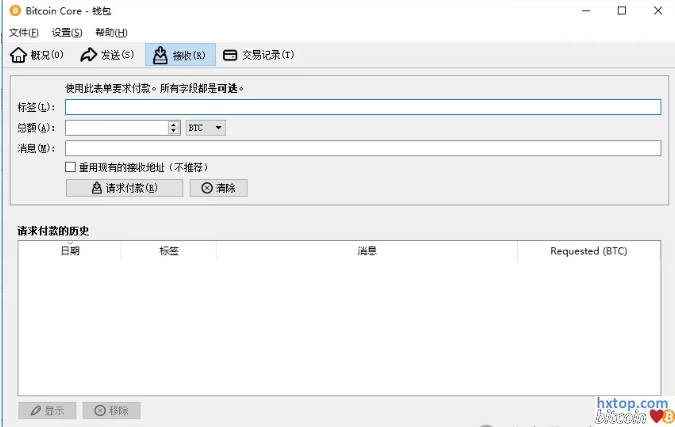
Task: Focus the 总额 amount input field
Action: (x=116, y=128)
